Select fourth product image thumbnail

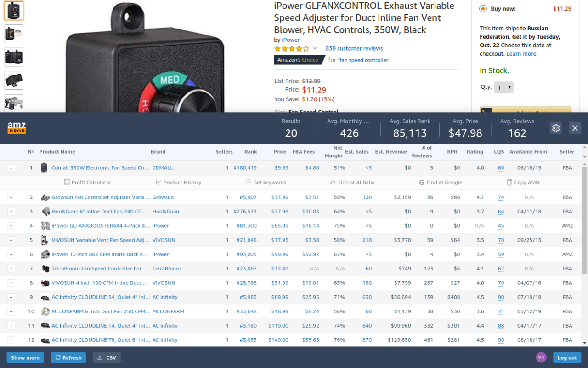coord(14,80)
